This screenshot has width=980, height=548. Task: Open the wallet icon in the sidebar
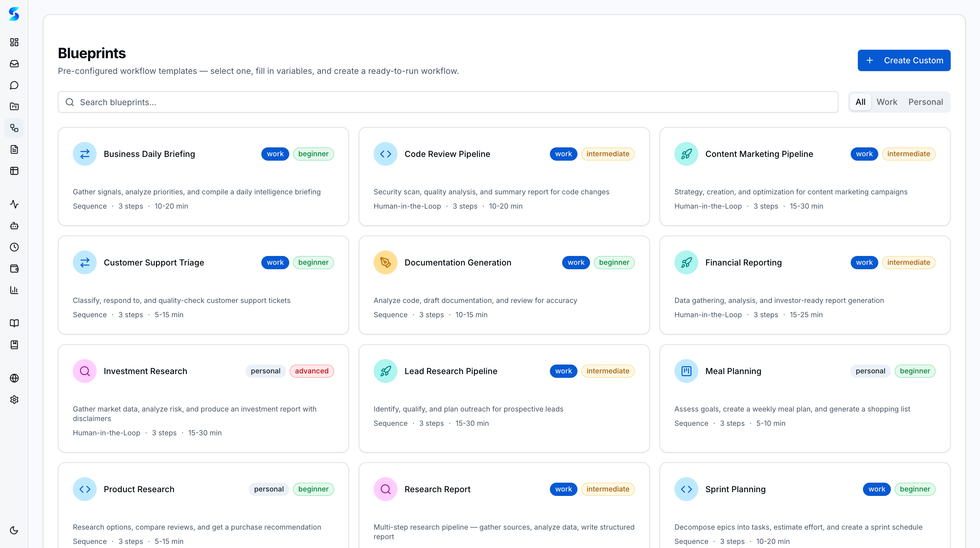(x=14, y=268)
